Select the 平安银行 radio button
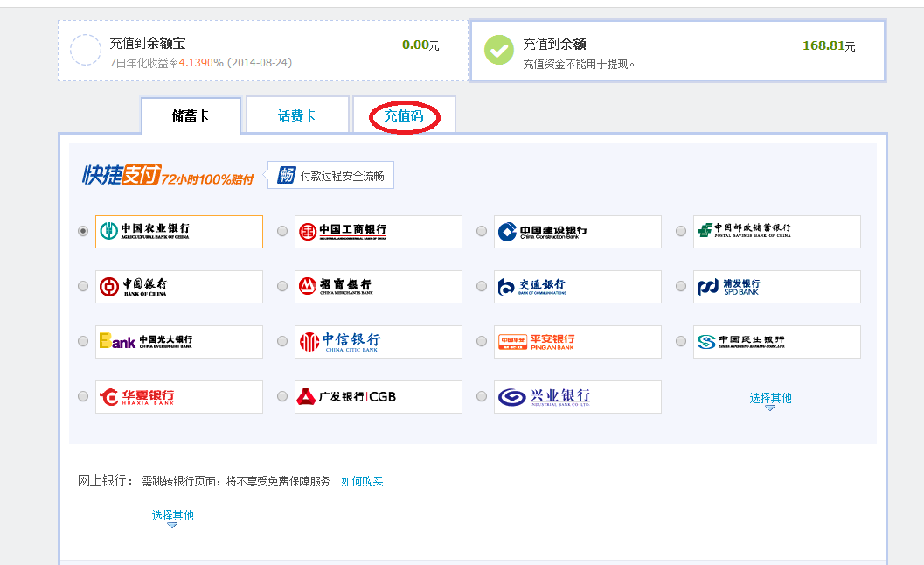The image size is (924, 565). coord(482,341)
